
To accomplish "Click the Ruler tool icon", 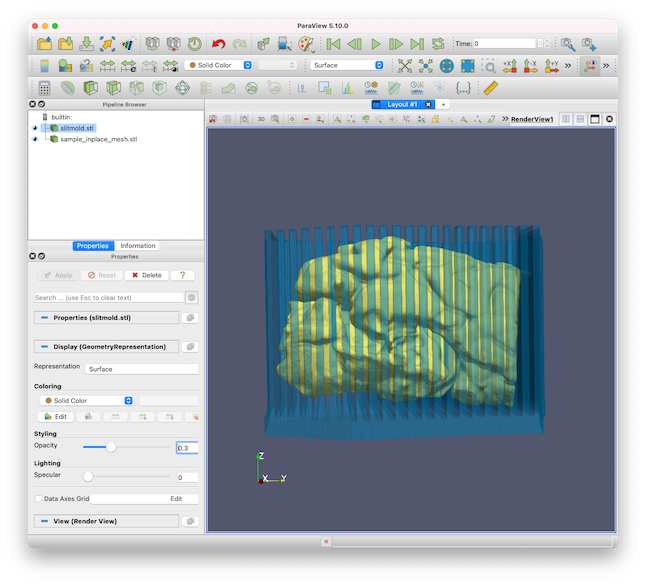I will (x=491, y=88).
